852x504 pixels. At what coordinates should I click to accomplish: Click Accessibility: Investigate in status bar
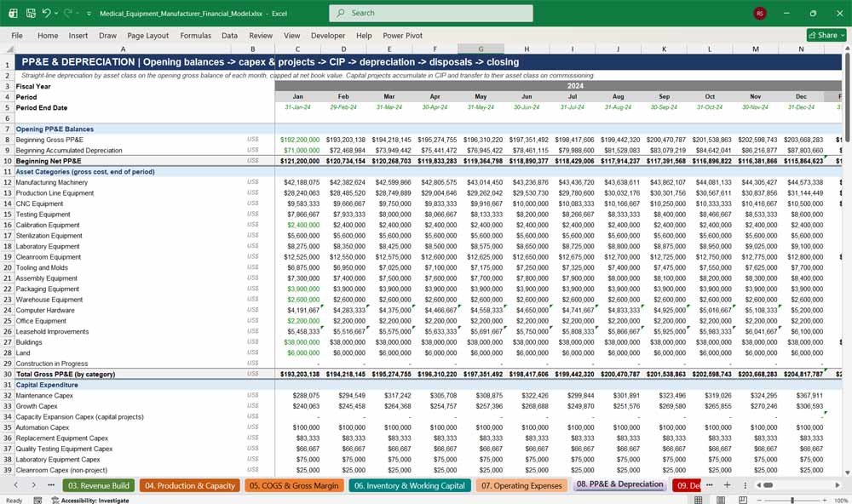click(90, 501)
